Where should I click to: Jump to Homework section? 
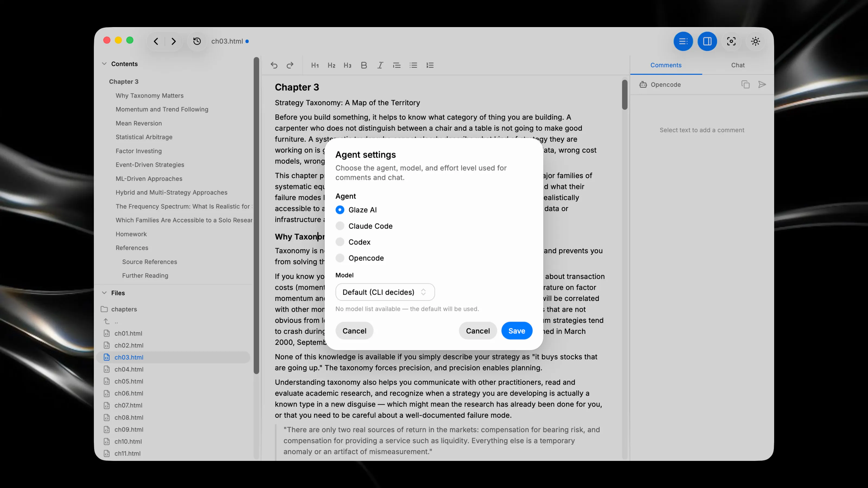click(131, 234)
